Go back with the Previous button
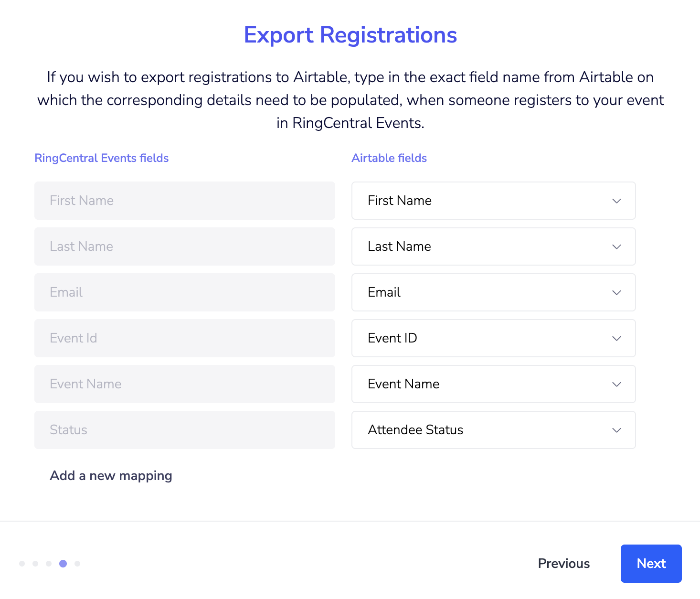Screen dimensions: 700x599 [563, 564]
